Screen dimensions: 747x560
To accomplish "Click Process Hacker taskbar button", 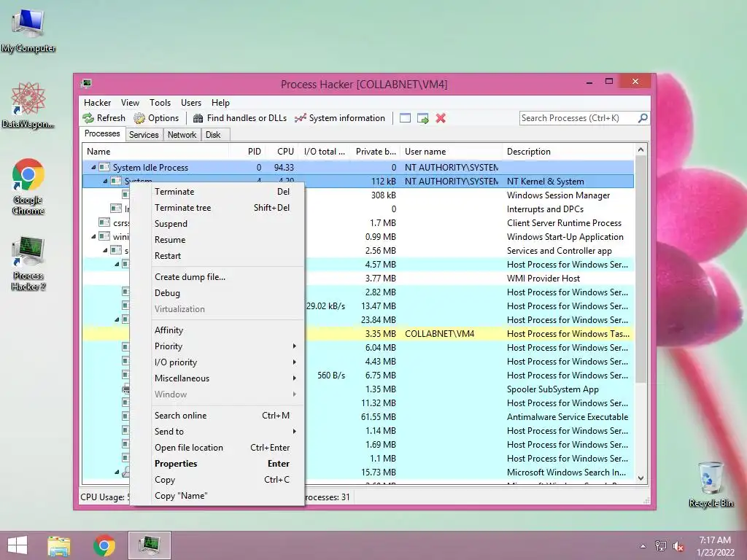I will pos(149,545).
